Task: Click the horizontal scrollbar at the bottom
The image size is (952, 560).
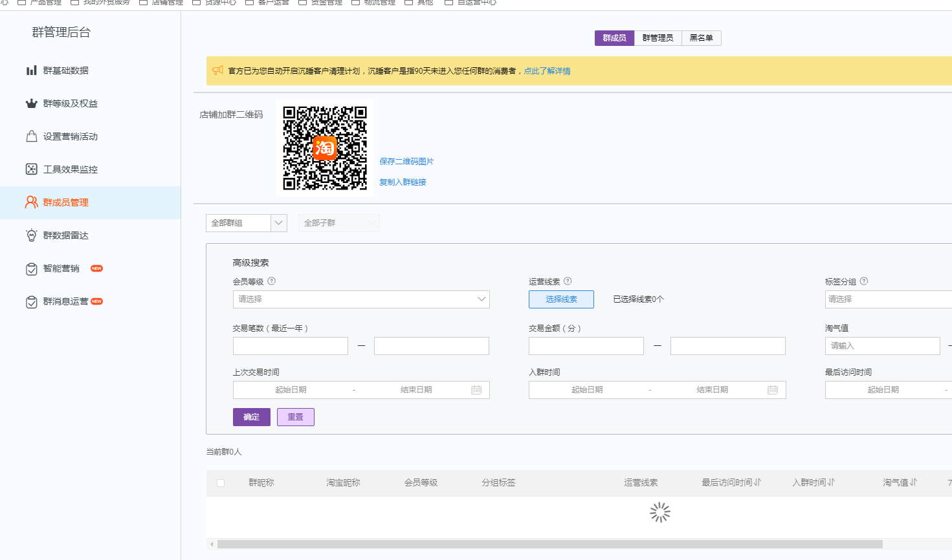Action: point(549,544)
